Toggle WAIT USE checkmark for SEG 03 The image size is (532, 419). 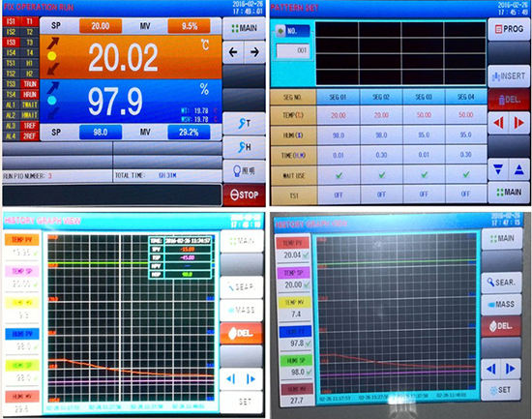tap(424, 175)
